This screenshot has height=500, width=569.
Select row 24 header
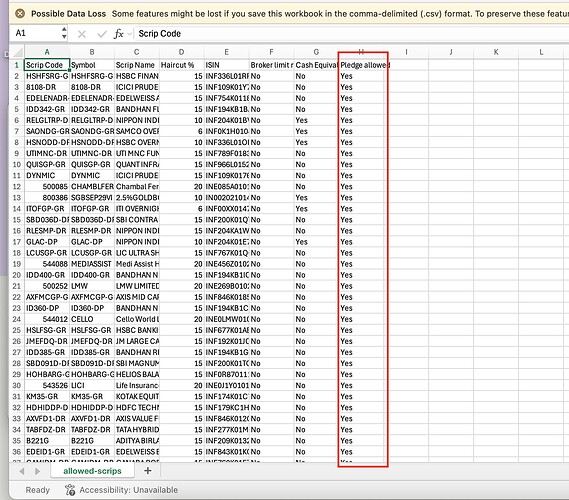pyautogui.click(x=17, y=319)
